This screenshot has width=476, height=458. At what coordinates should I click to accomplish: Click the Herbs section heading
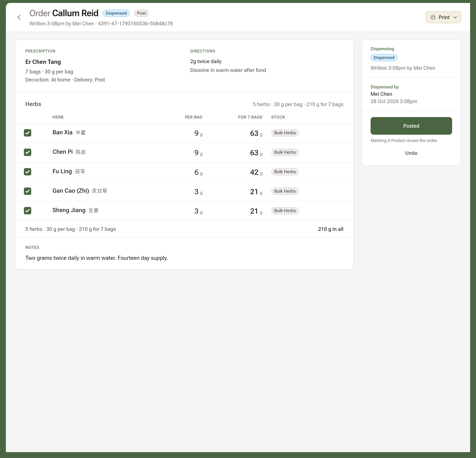coord(33,104)
